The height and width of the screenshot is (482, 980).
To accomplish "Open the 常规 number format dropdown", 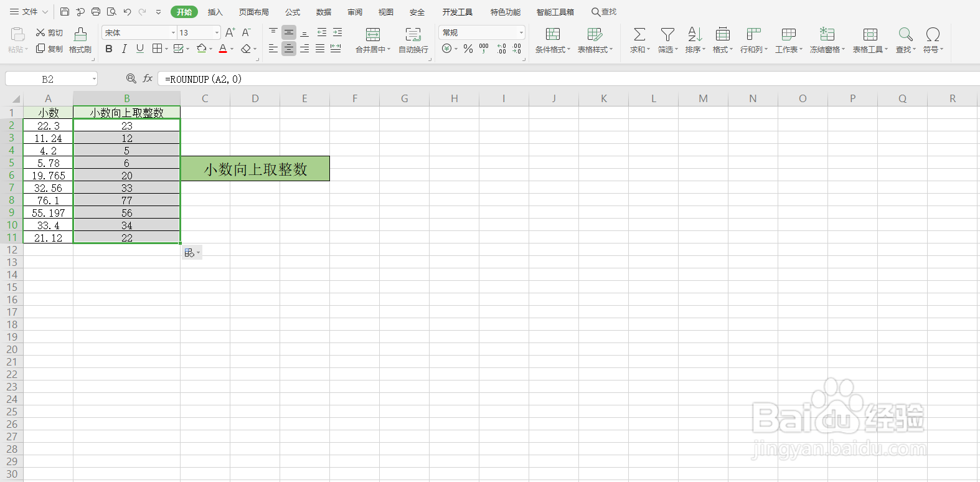I will coord(521,32).
